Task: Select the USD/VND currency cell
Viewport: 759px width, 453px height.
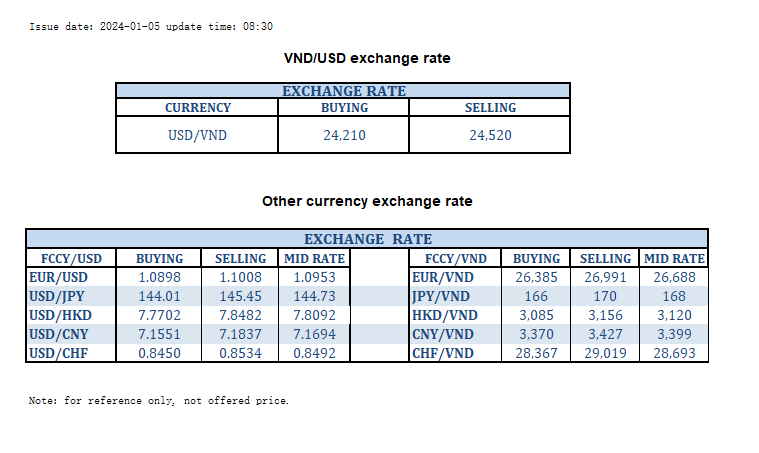Action: 197,135
